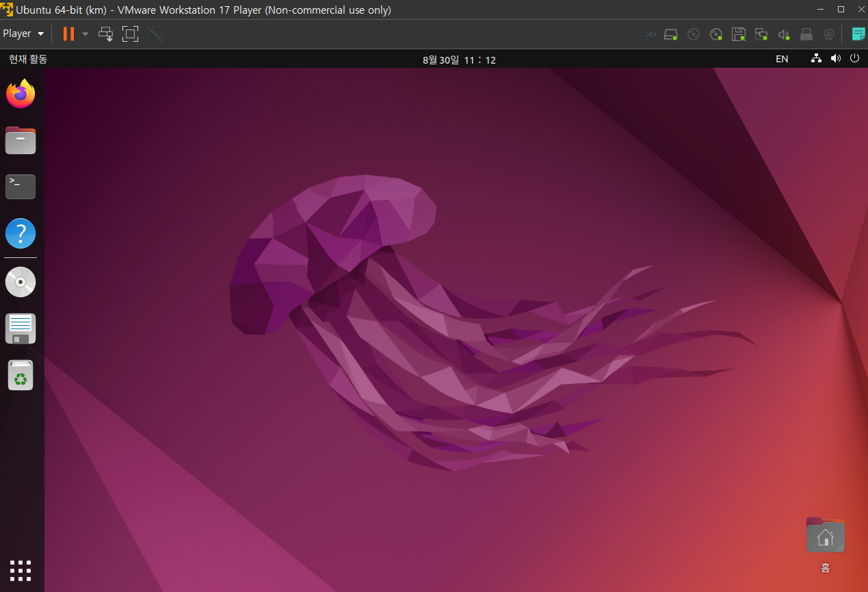Open the mounted CD disc in the dock
The image size is (868, 592).
[x=21, y=282]
